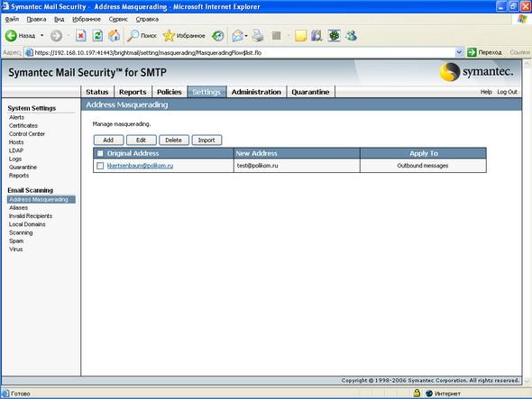
Task: Open Alerts in System Settings
Action: pos(16,117)
